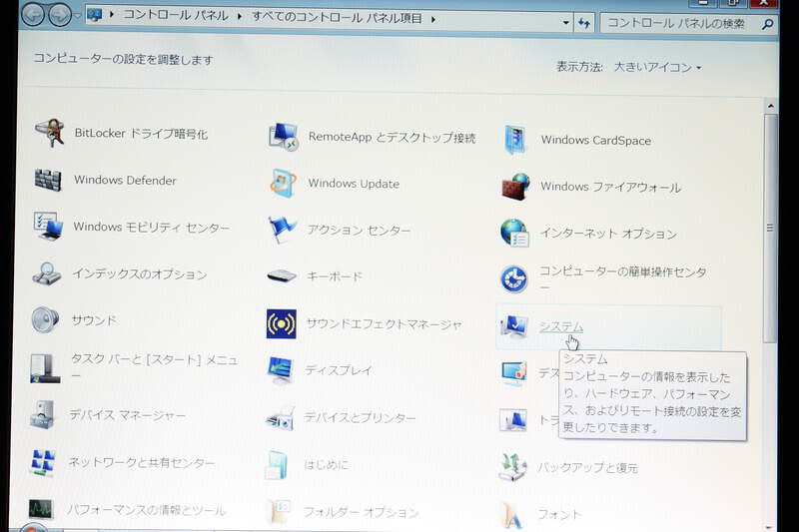Open コンピューターの簡単操作センター icon
This screenshot has height=532, width=799.
tap(513, 279)
